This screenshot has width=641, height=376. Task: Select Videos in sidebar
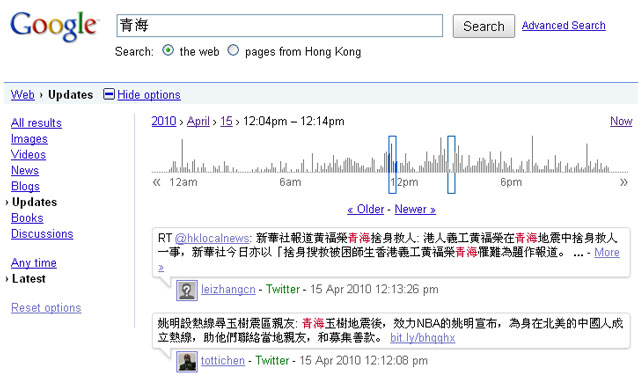(28, 154)
